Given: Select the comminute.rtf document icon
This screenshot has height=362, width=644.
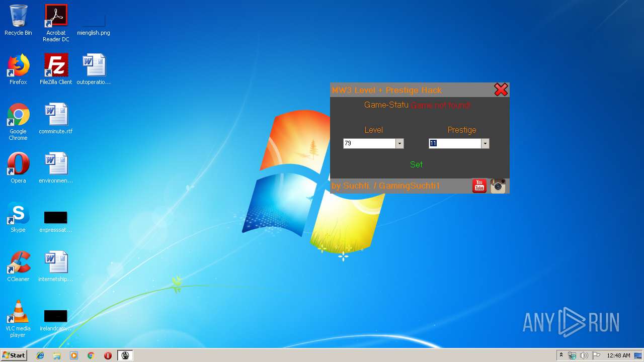Looking at the screenshot, I should click(56, 119).
